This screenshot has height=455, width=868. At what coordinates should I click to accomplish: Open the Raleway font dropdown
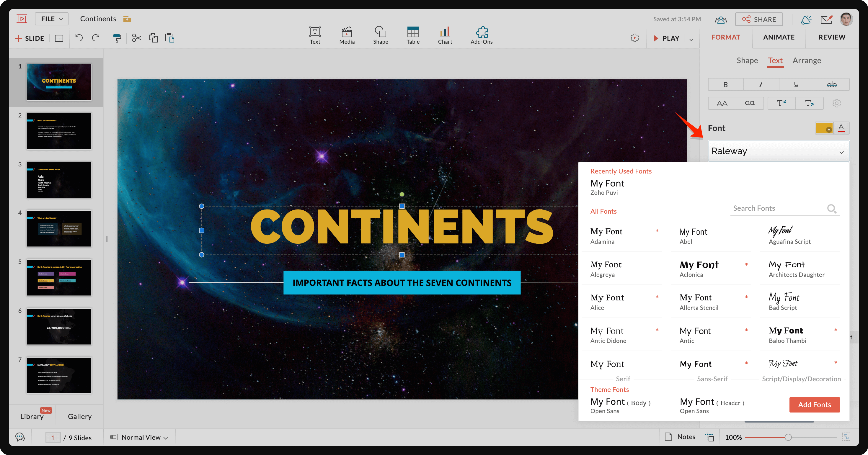click(x=778, y=151)
